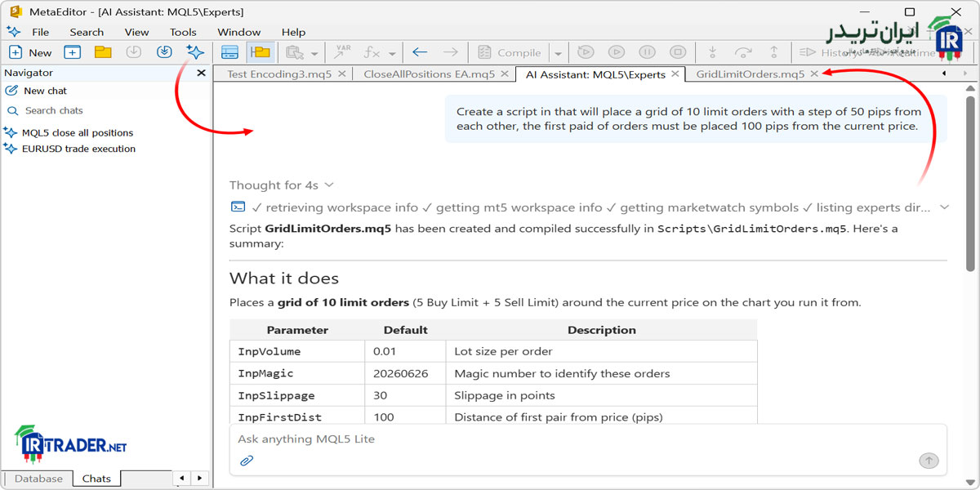Close the AI Assistant tab
This screenshot has height=490, width=980.
675,73
